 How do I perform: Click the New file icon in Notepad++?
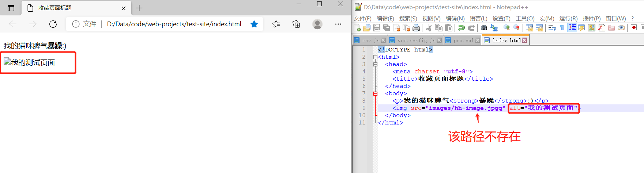click(357, 28)
